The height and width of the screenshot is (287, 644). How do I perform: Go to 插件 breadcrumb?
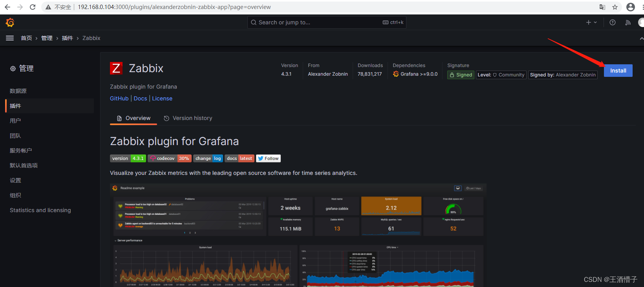click(x=68, y=38)
